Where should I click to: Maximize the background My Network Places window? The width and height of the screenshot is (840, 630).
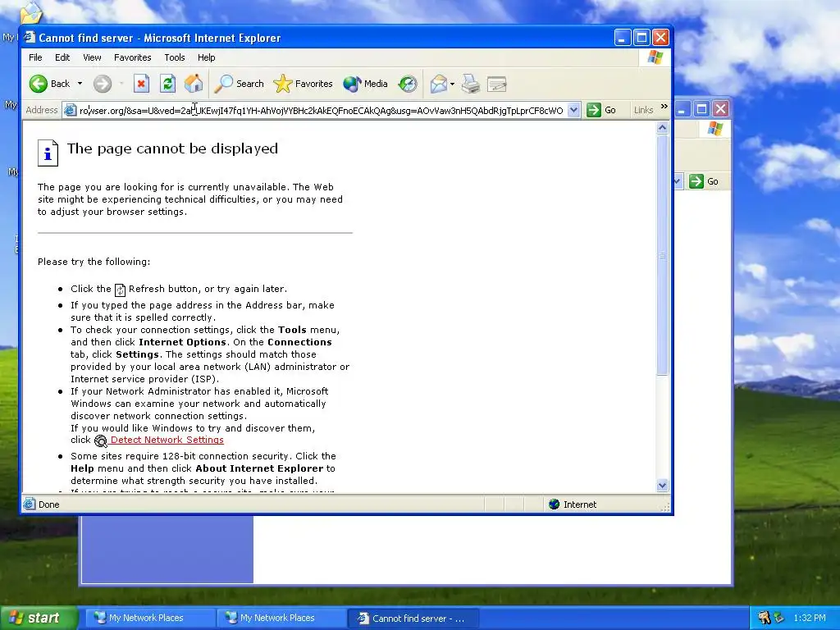coord(701,109)
